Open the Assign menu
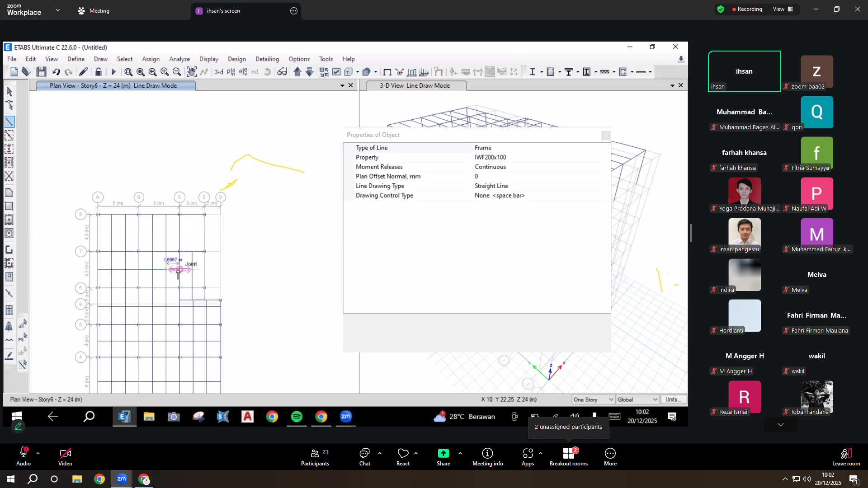The width and height of the screenshot is (868, 488). [x=151, y=59]
